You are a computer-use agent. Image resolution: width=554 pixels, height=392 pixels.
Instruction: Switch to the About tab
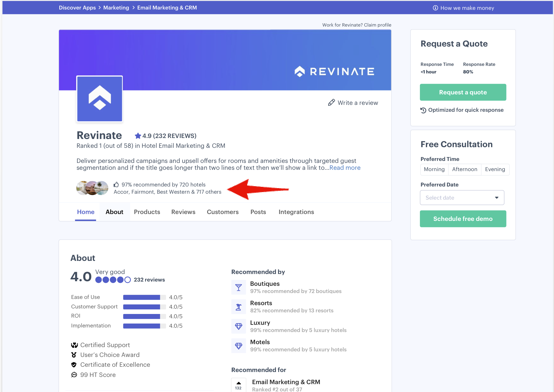pyautogui.click(x=114, y=212)
